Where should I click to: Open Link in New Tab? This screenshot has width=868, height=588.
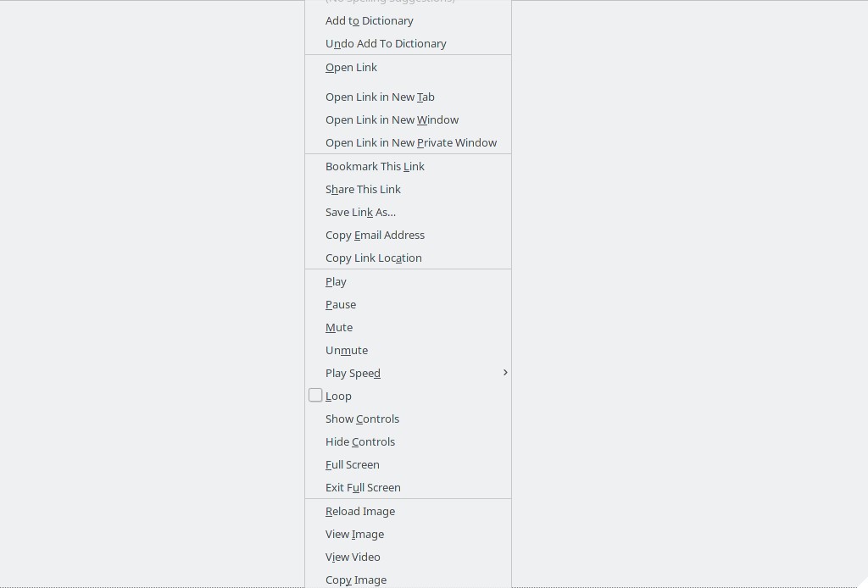tap(408, 97)
